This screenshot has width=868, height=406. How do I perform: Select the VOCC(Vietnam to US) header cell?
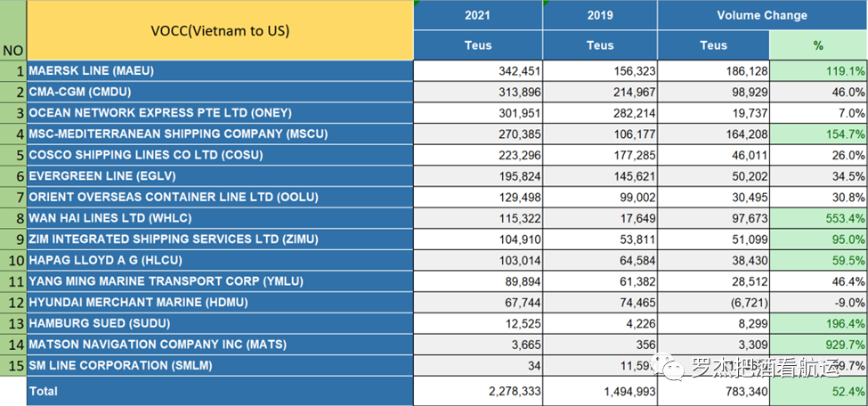[x=221, y=30]
